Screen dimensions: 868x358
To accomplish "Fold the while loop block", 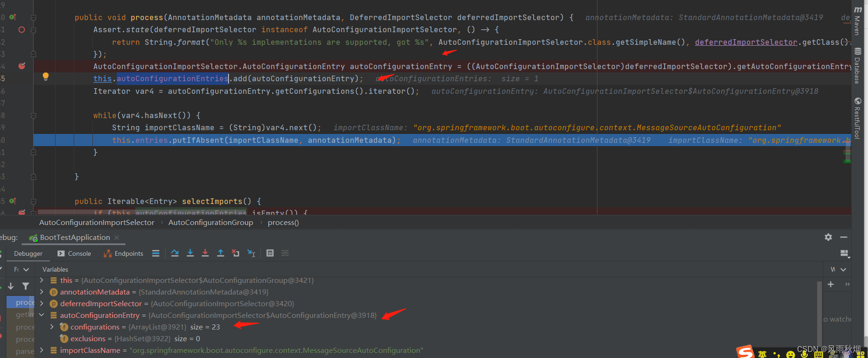I will (x=34, y=115).
